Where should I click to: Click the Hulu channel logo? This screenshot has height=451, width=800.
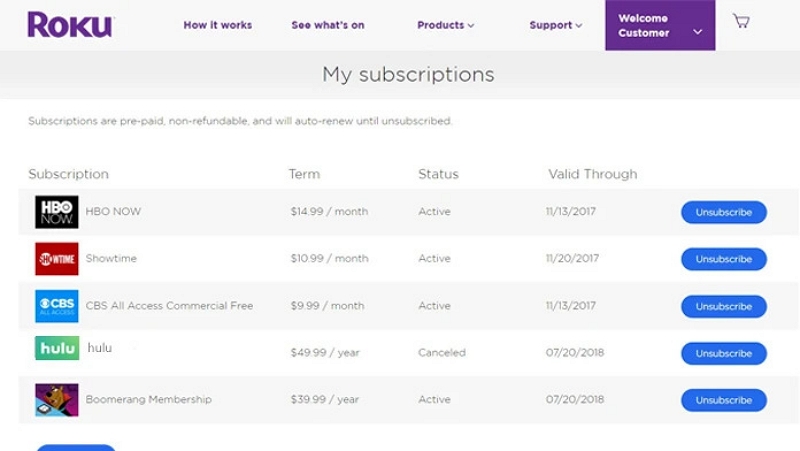click(57, 348)
